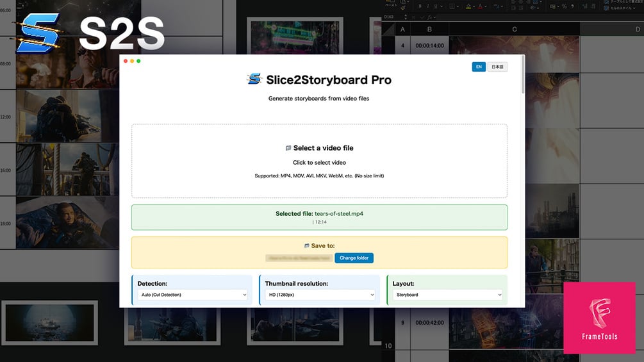Screen dimensions: 644x362
Task: Click the app window vertical scrollbar
Action: [x=523, y=75]
